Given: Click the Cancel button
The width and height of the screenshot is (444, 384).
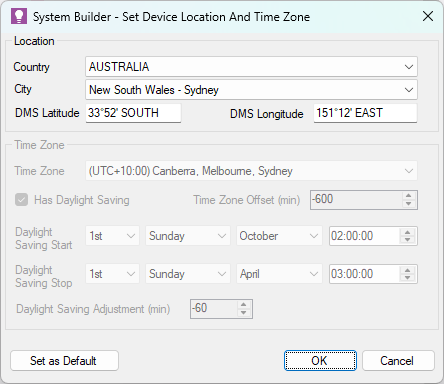Looking at the screenshot, I should [398, 360].
